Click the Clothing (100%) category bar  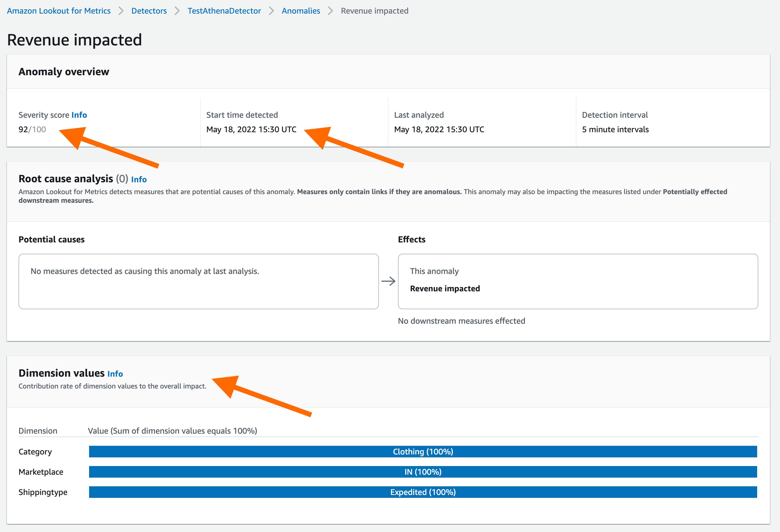point(423,452)
